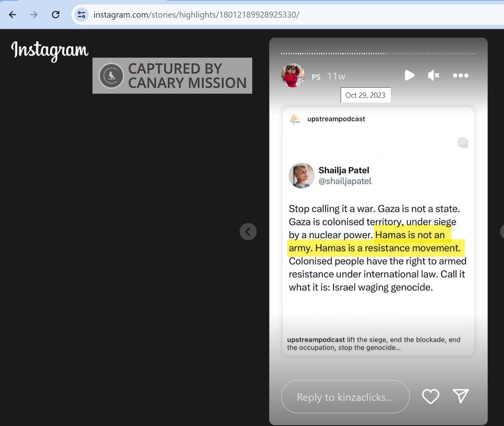Image resolution: width=504 pixels, height=426 pixels.
Task: Open upstreampodcast account name in post header
Action: point(336,119)
